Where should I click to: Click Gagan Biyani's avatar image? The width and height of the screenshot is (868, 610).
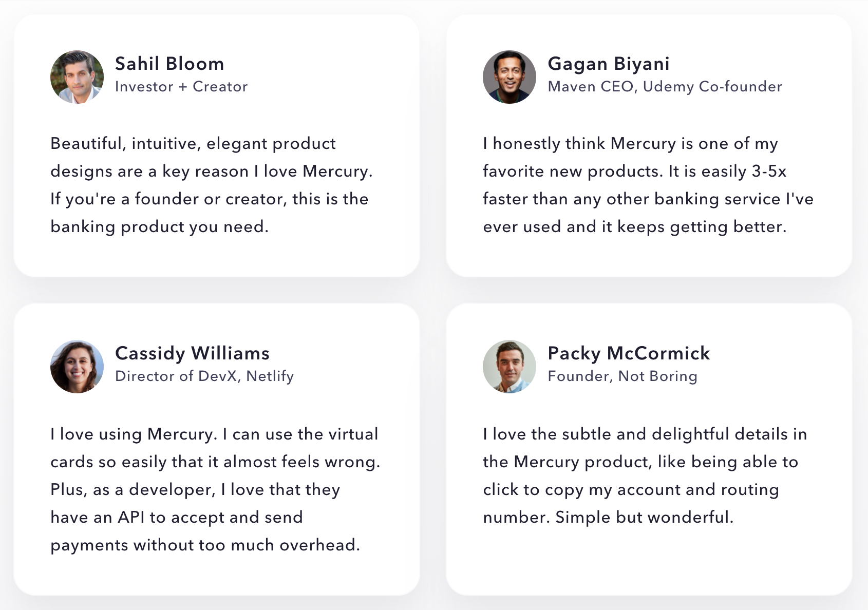click(x=510, y=77)
